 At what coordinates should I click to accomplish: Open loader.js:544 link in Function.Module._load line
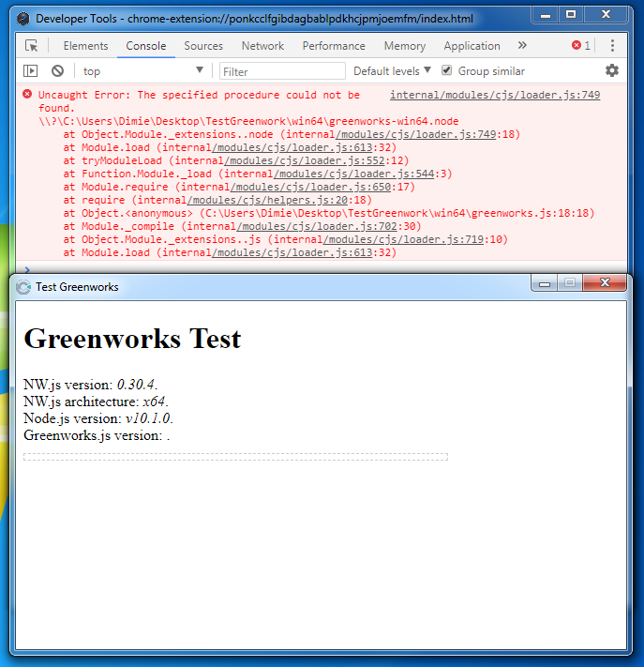pyautogui.click(x=353, y=174)
